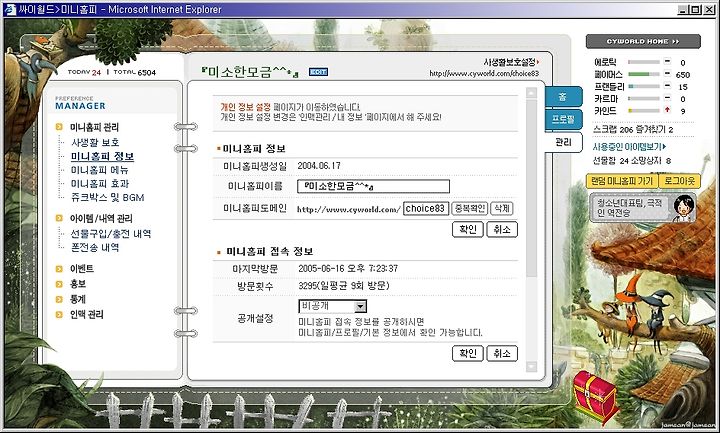Click the arrow on the 비공개 combo box
This screenshot has height=433, width=720.
coord(360,306)
